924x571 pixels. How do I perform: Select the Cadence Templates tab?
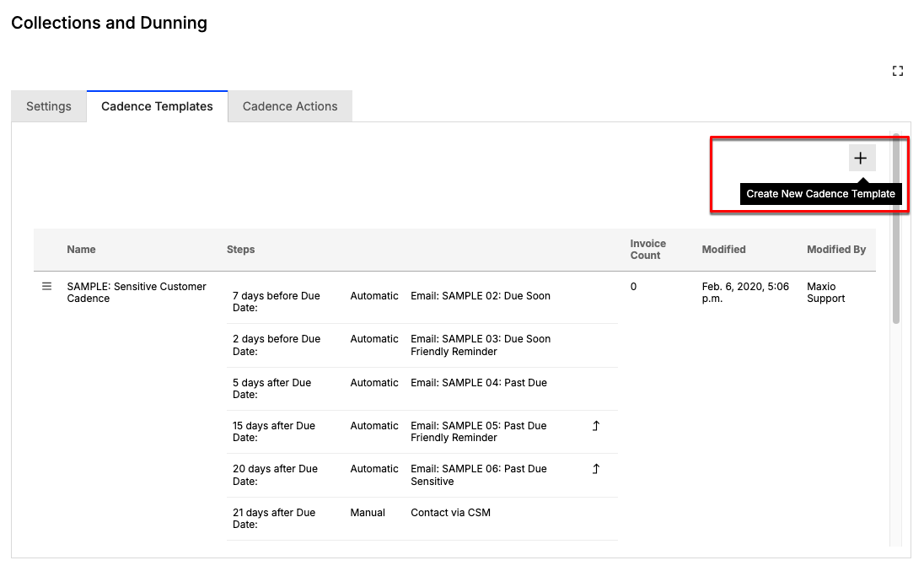157,106
